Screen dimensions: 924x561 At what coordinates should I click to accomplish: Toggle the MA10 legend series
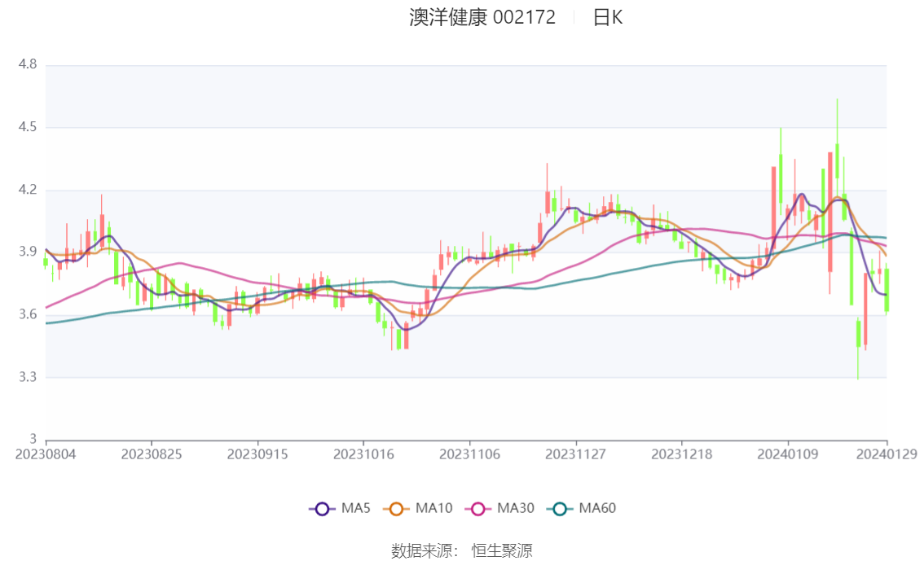[x=418, y=509]
